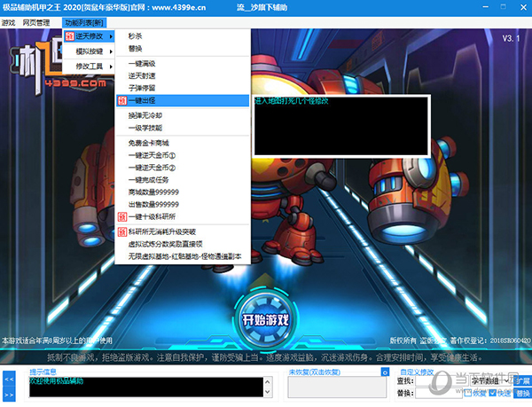Image resolution: width=532 pixels, height=407 pixels.
Task: Open the 游戏 menu
Action: pyautogui.click(x=9, y=21)
